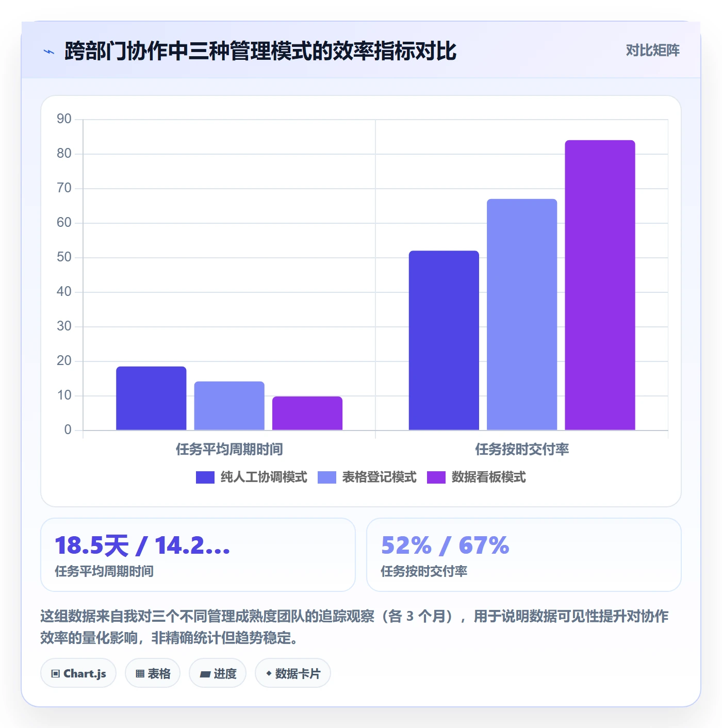This screenshot has height=728, width=722.
Task: Click the Chart.js tag chip
Action: pos(78,673)
